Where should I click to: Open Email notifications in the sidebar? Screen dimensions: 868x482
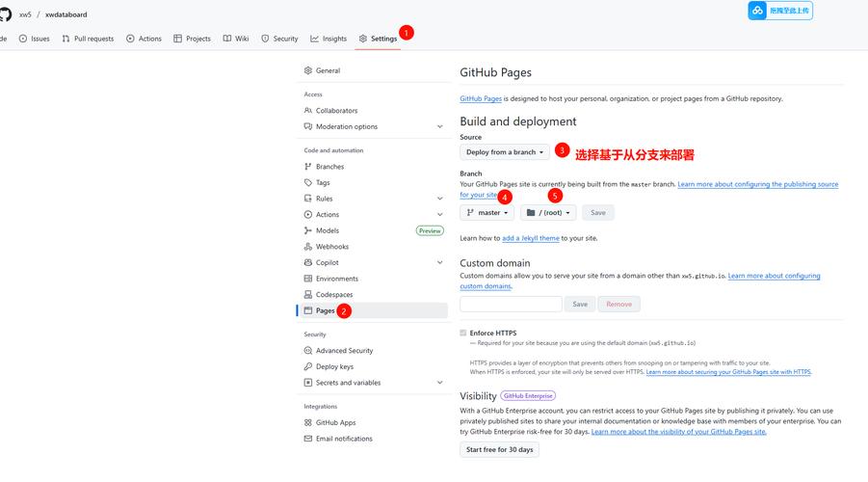(x=344, y=439)
